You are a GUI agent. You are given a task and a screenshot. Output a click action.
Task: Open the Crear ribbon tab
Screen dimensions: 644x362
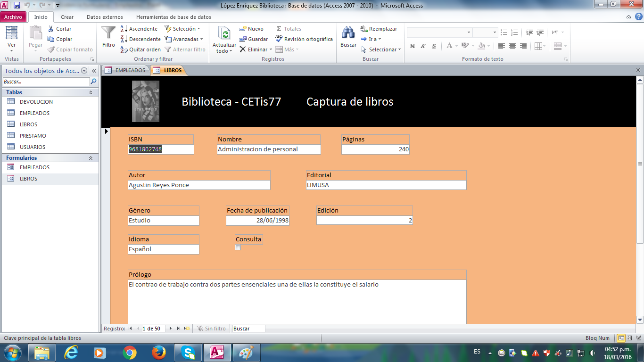click(x=67, y=17)
